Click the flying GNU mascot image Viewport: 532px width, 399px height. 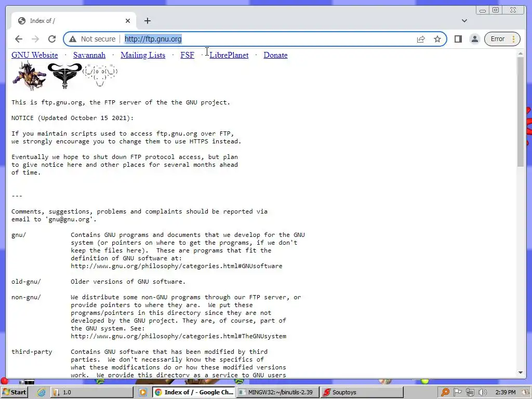pos(29,76)
